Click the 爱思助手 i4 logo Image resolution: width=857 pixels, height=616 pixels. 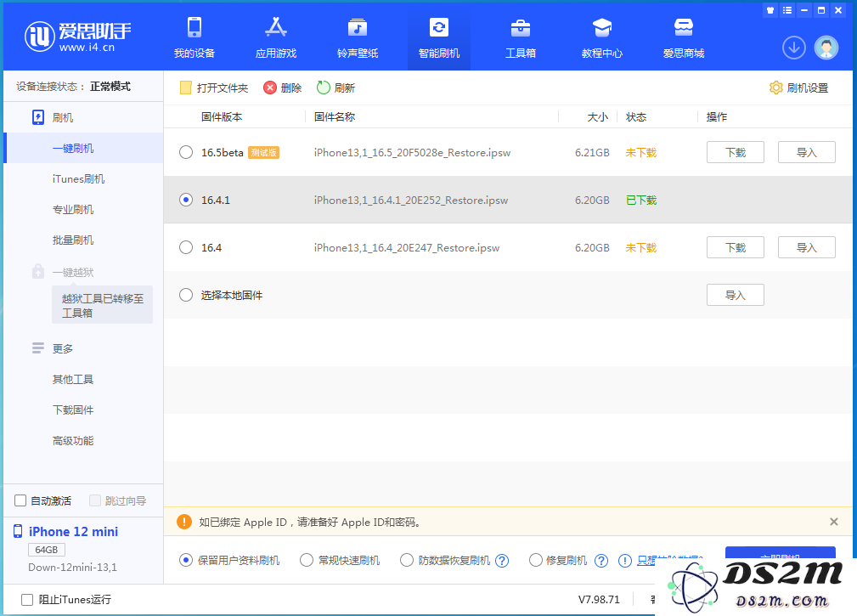coord(77,37)
